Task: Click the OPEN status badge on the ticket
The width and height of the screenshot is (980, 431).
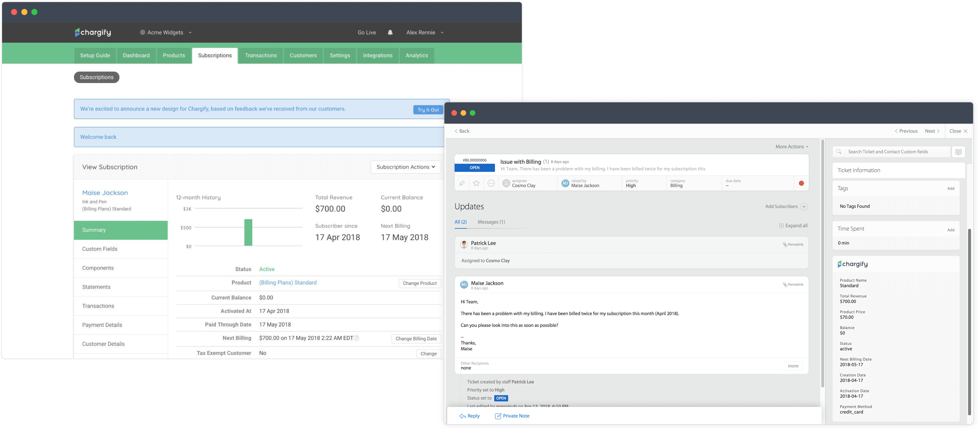Action: pyautogui.click(x=474, y=168)
